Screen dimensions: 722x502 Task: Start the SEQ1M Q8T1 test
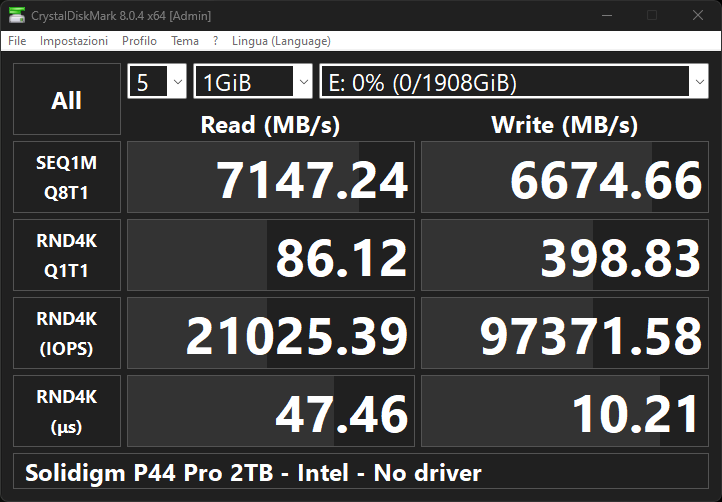click(x=66, y=177)
